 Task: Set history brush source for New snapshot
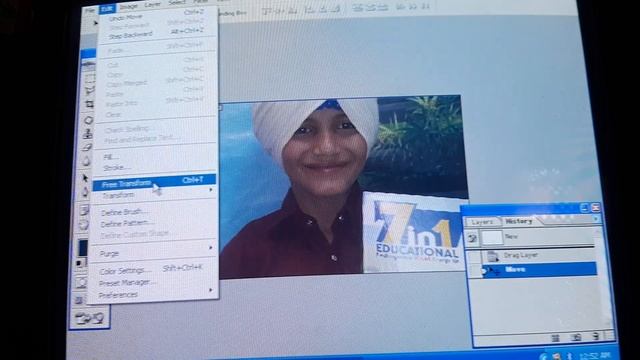(472, 238)
